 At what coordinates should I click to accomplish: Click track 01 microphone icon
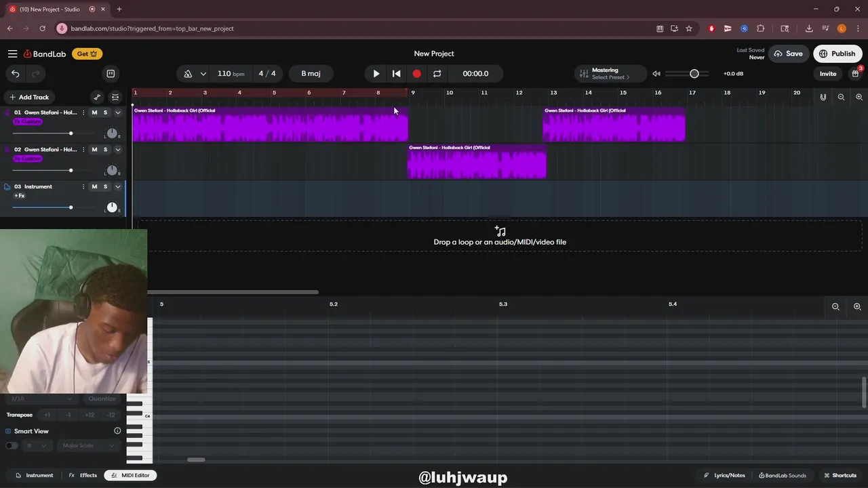(7, 113)
